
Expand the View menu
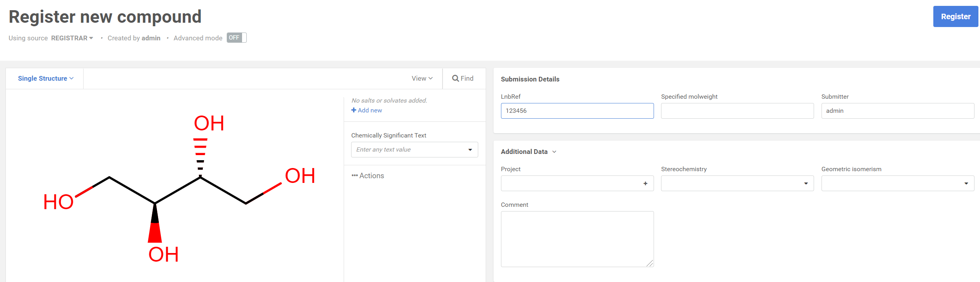(x=422, y=78)
